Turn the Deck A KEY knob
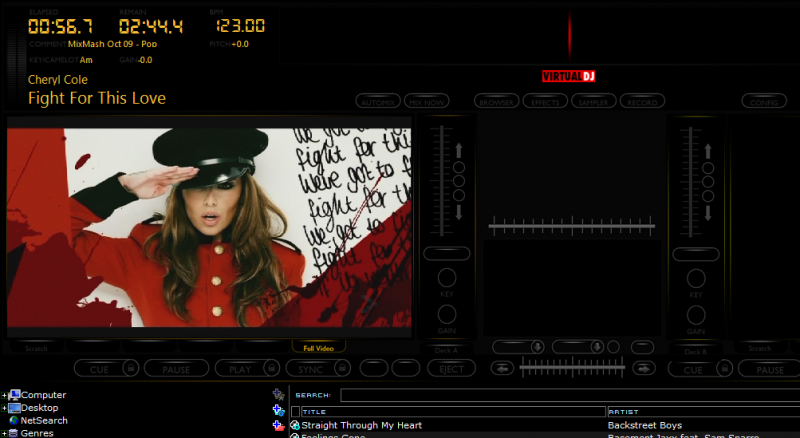800x438 pixels. [447, 278]
